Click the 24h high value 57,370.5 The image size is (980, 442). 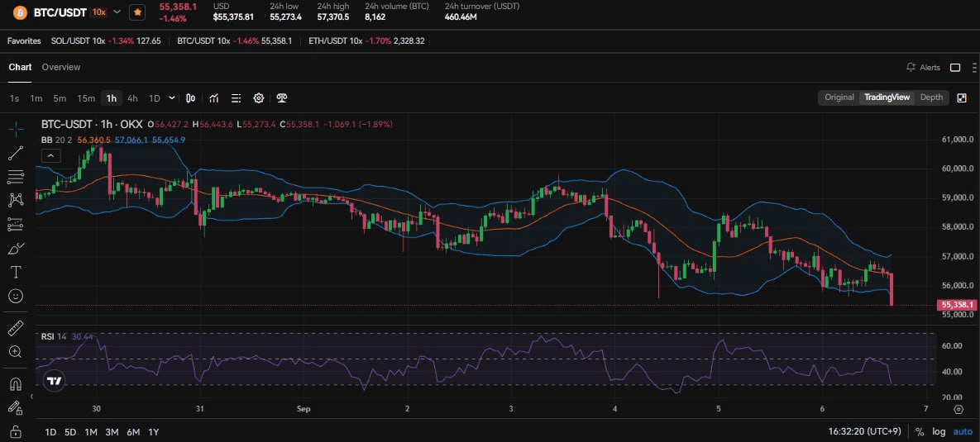[333, 17]
